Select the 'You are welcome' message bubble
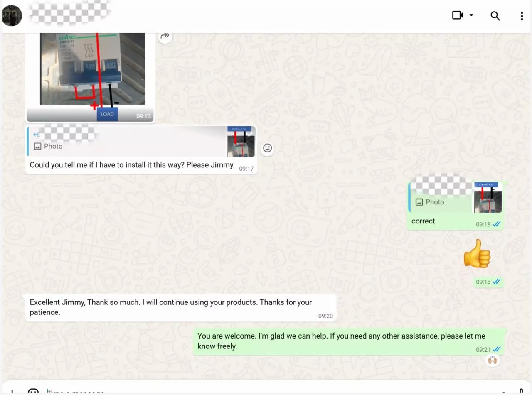 (x=341, y=341)
